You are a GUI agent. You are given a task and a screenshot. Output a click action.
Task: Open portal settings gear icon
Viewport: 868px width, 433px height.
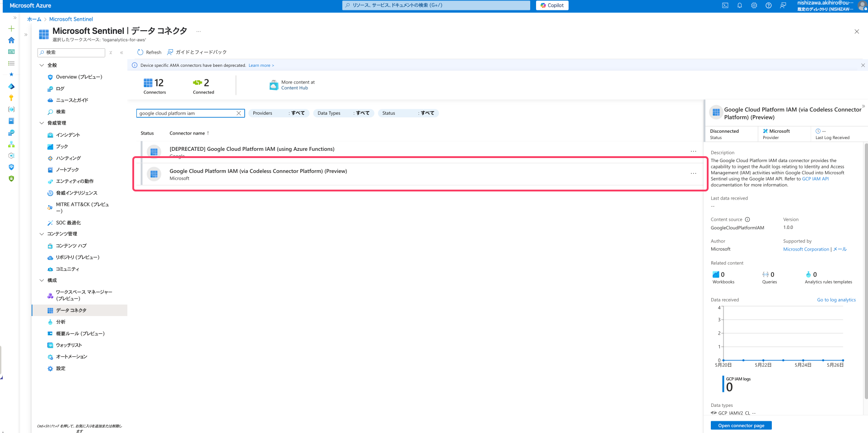coord(754,5)
